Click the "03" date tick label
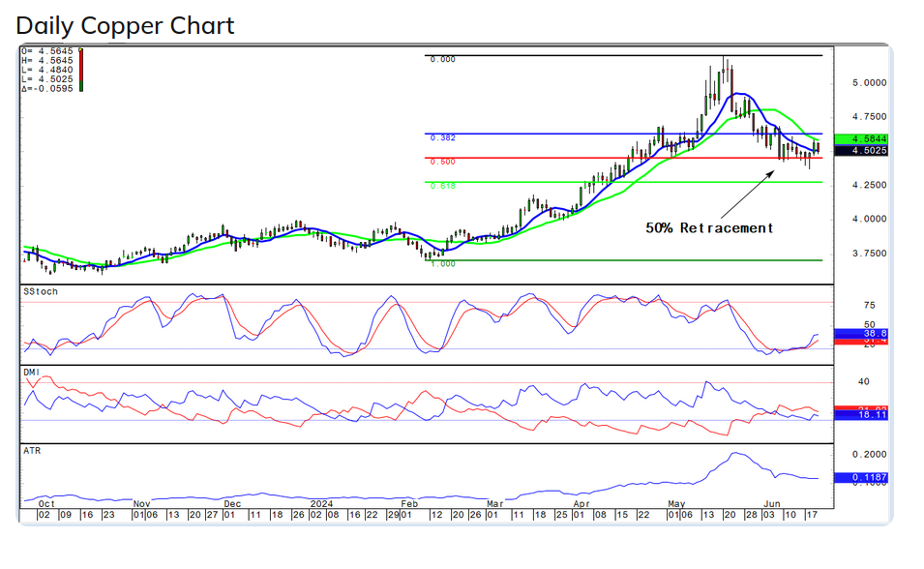The image size is (924, 569). pos(768,516)
